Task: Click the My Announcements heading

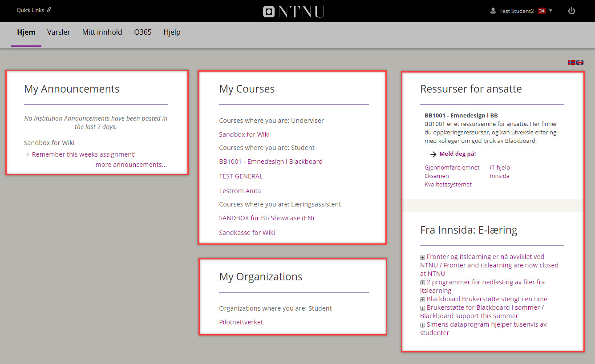Action: click(x=72, y=89)
